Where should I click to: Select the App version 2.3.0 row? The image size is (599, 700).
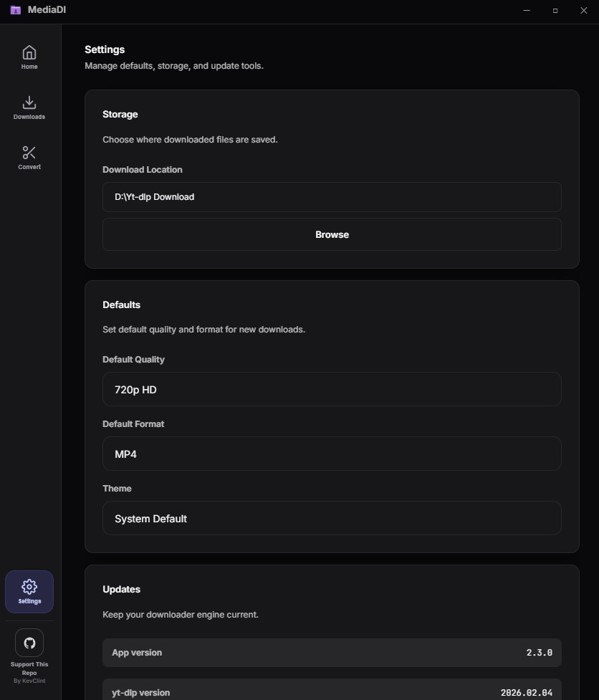[x=332, y=652]
